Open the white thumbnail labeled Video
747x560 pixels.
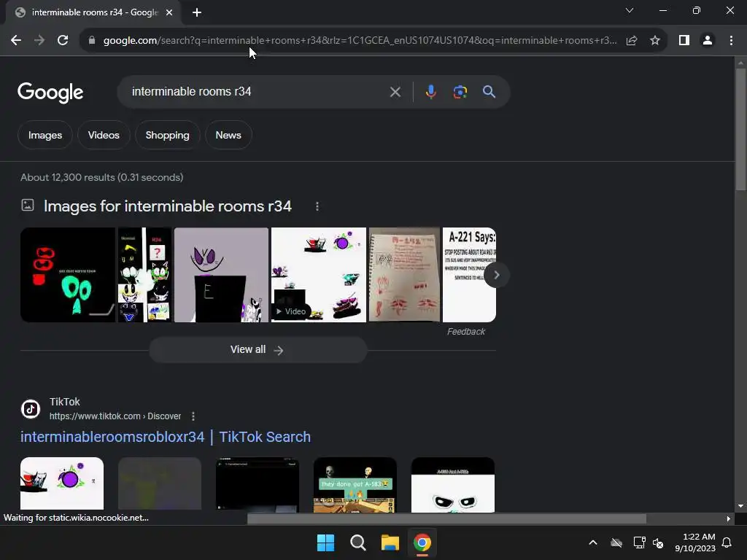[x=318, y=275]
